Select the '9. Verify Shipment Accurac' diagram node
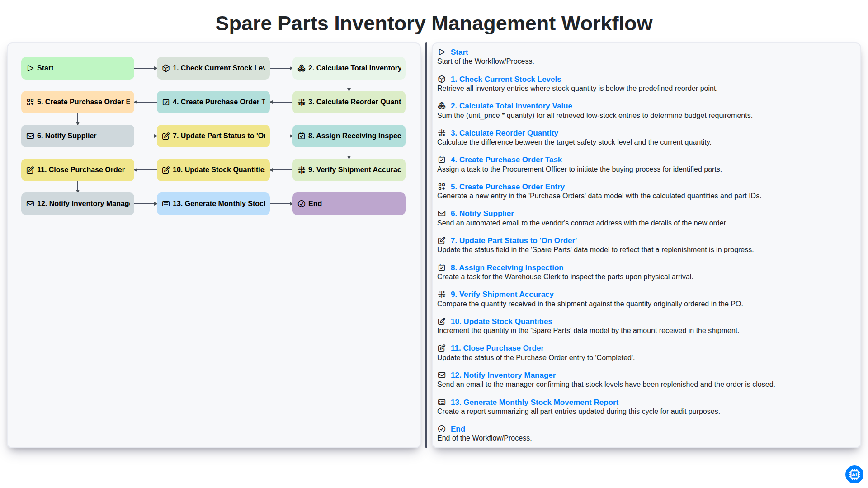 tap(349, 170)
